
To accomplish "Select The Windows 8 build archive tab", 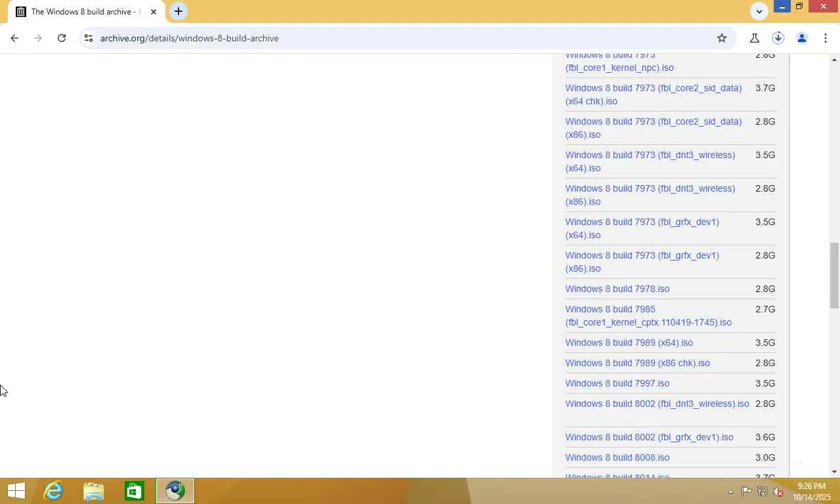I will click(85, 12).
